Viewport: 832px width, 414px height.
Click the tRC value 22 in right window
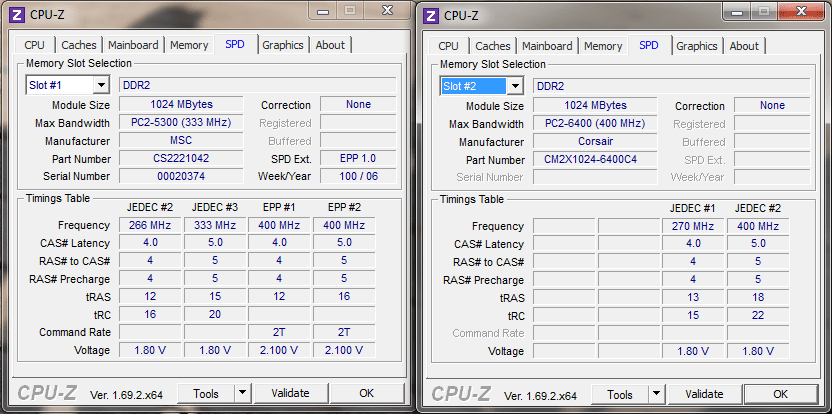tap(758, 315)
